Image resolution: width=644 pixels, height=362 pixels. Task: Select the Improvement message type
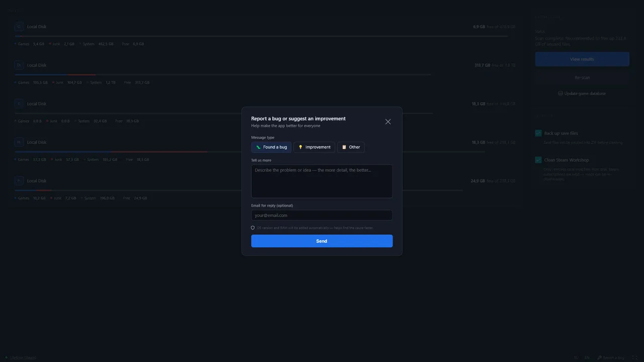[314, 147]
